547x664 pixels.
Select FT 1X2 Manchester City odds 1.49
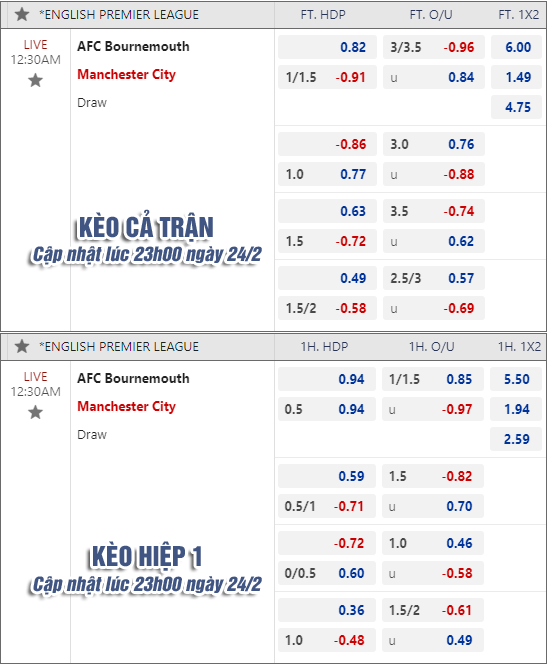click(x=516, y=77)
